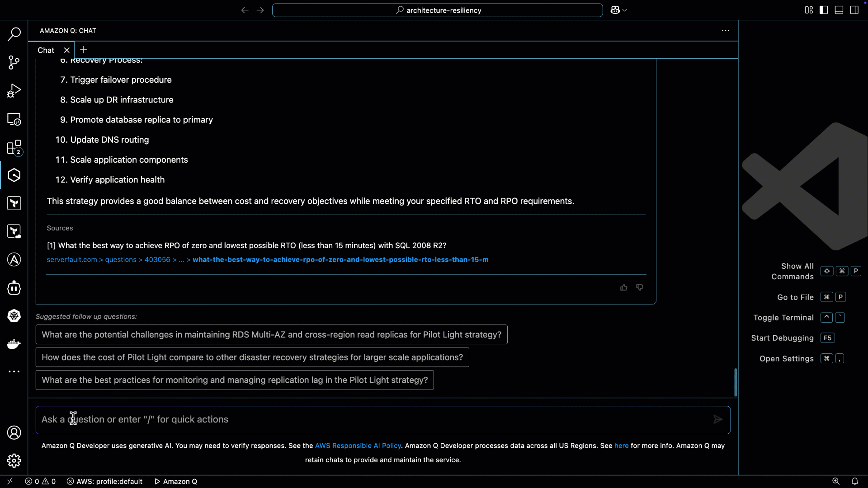Screen dimensions: 868x488
Task: Open the Kubernetes view in the sidebar
Action: point(14,316)
